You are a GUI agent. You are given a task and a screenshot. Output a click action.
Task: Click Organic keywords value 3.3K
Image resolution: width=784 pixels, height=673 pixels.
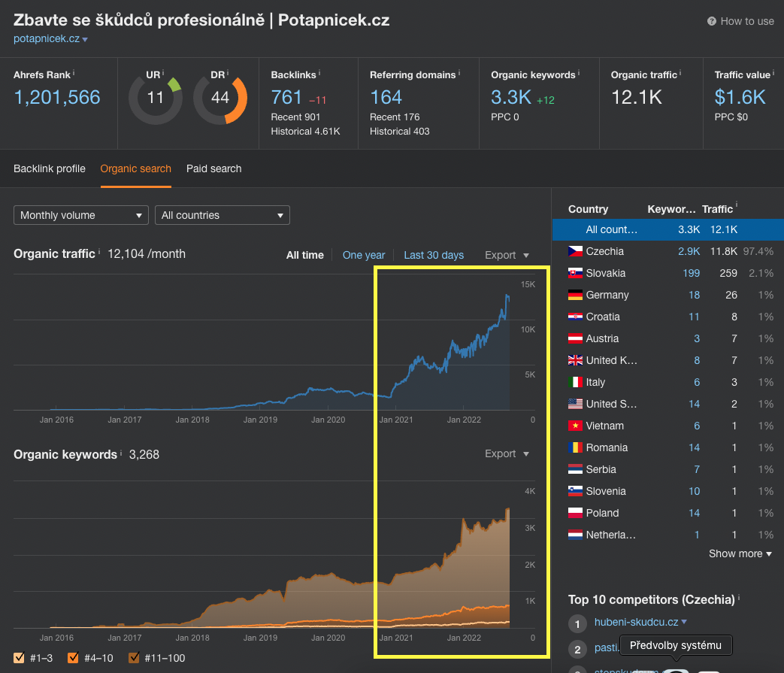511,97
